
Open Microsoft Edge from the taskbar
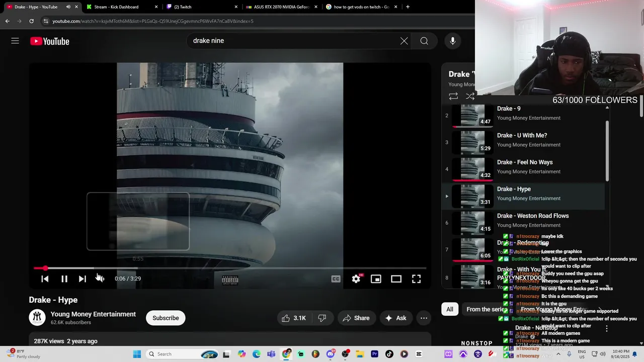coord(257,354)
